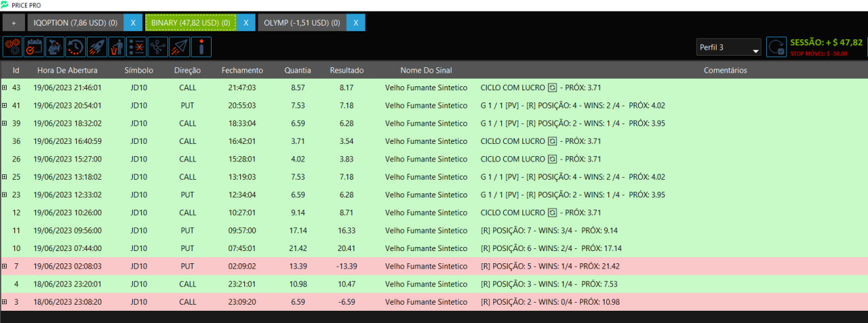The height and width of the screenshot is (323, 868).
Task: Select the row with Id 26
Action: (434, 159)
